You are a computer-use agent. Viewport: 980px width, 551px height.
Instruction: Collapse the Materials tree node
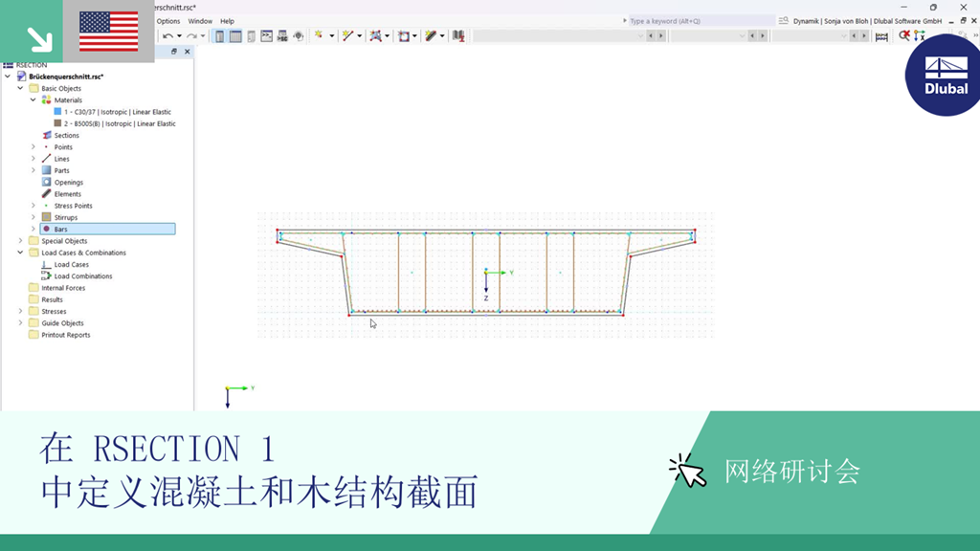[33, 99]
